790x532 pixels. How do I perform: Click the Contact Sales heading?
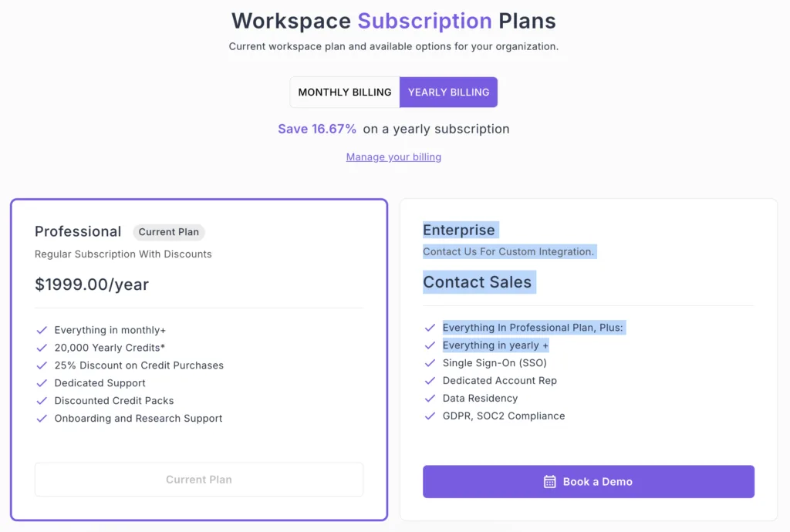477,282
